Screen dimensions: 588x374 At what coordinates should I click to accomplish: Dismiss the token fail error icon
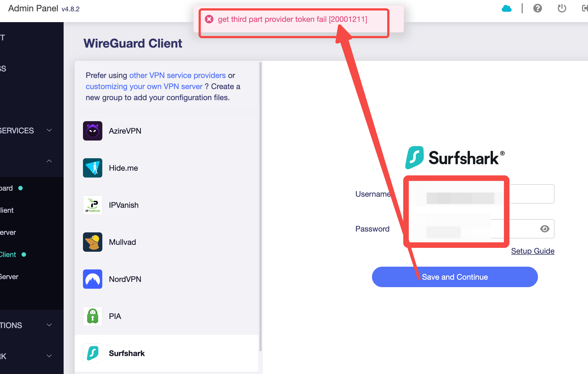[x=209, y=19]
